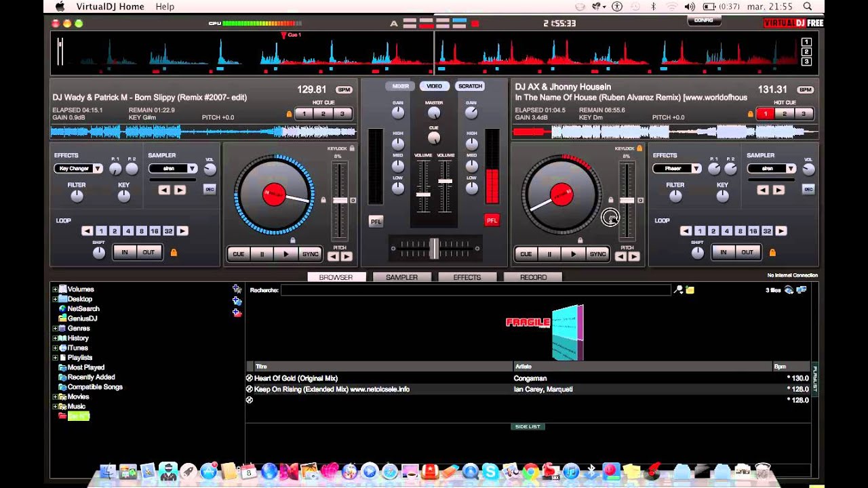
Task: Click the status icon beside Keep On Rising
Action: [x=249, y=389]
